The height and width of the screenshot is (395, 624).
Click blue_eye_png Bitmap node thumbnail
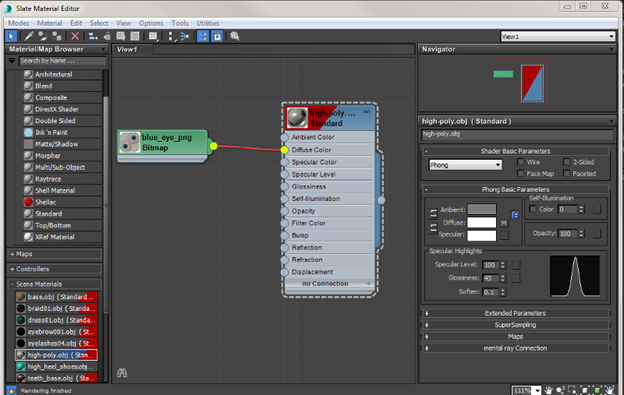[x=130, y=143]
